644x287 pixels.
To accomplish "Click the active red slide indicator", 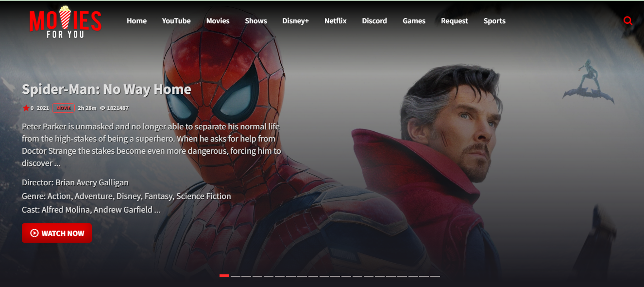I will coord(224,276).
